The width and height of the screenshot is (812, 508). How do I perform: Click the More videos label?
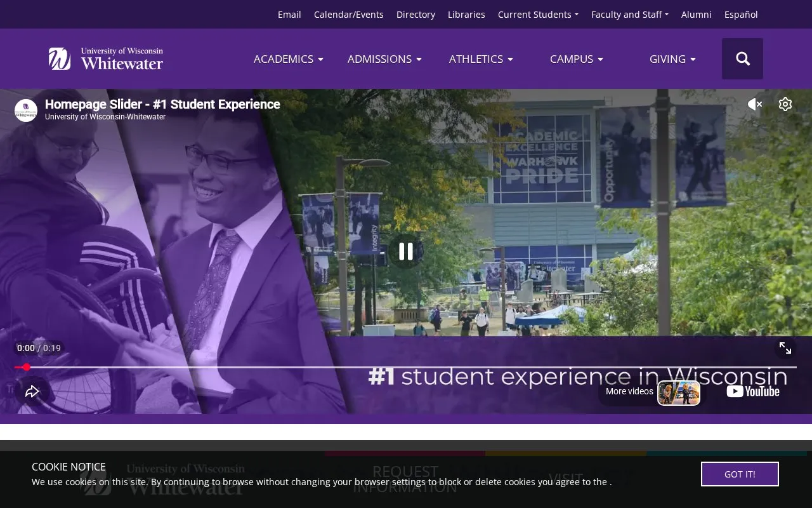click(629, 391)
